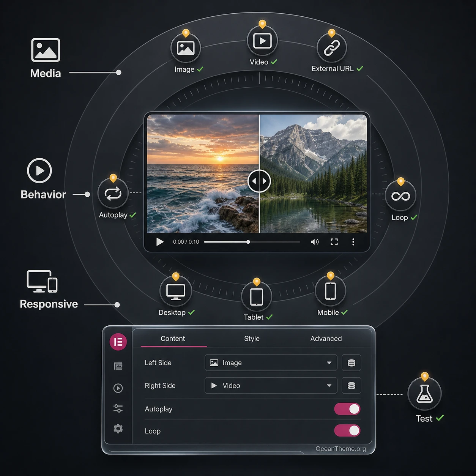Click dynamic tags icon for Left Side
Viewport: 476px width, 476px height.
pyautogui.click(x=351, y=363)
